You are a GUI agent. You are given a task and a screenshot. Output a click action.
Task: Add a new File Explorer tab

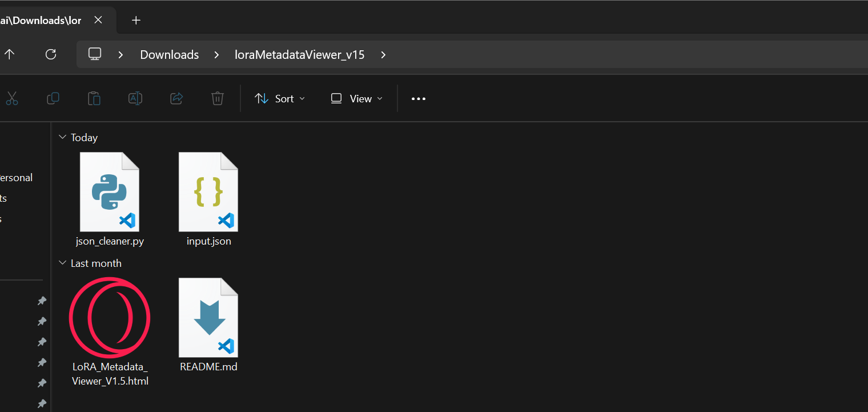point(136,20)
